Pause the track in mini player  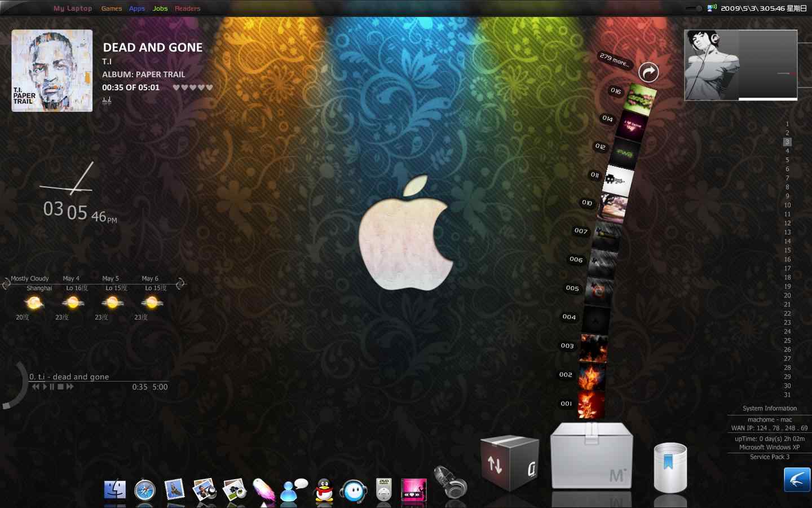tap(52, 387)
